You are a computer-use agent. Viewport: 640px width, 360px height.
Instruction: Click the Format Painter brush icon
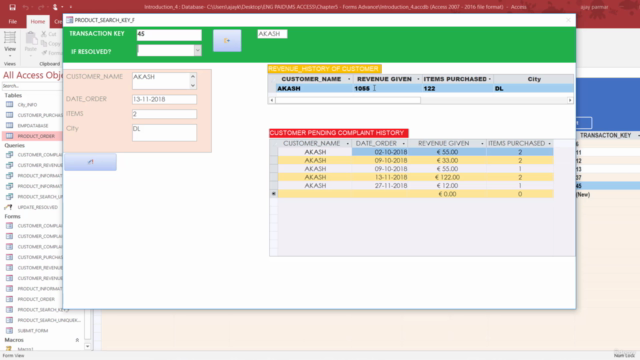click(44, 53)
